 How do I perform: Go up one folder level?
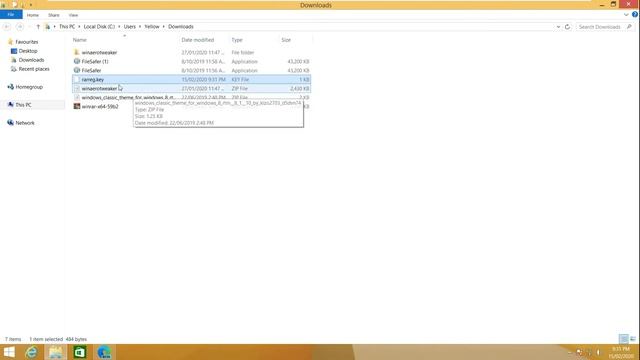[38, 27]
